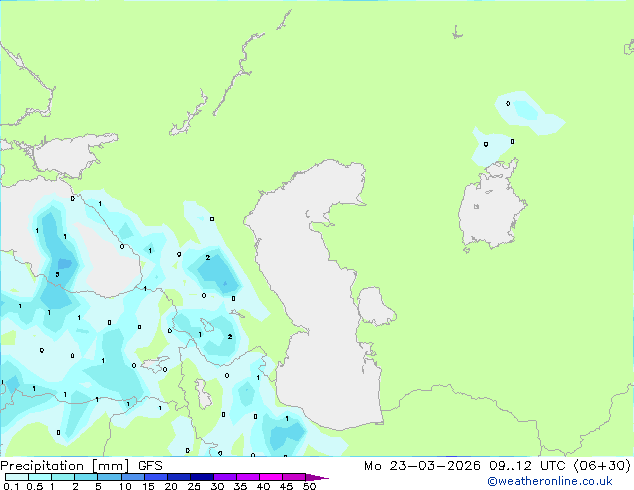The image size is (634, 490).
Task: Click the legend label '40'
Action: [263, 486]
